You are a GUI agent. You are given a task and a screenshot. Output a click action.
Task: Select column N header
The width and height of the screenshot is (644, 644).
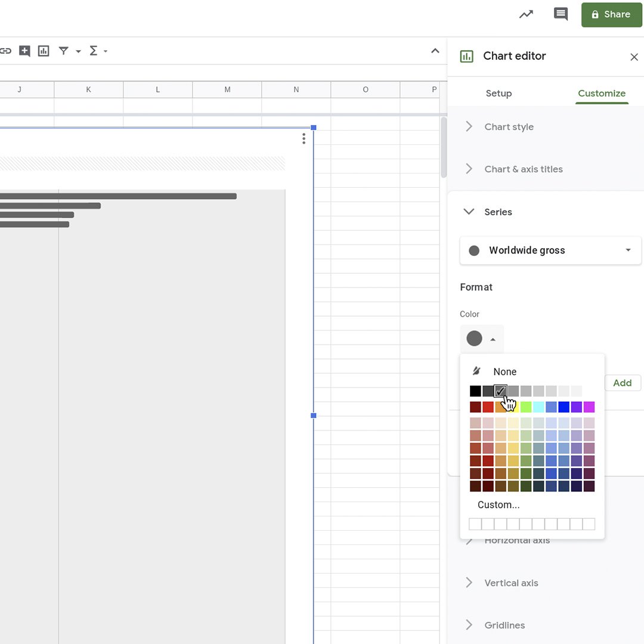[296, 89]
